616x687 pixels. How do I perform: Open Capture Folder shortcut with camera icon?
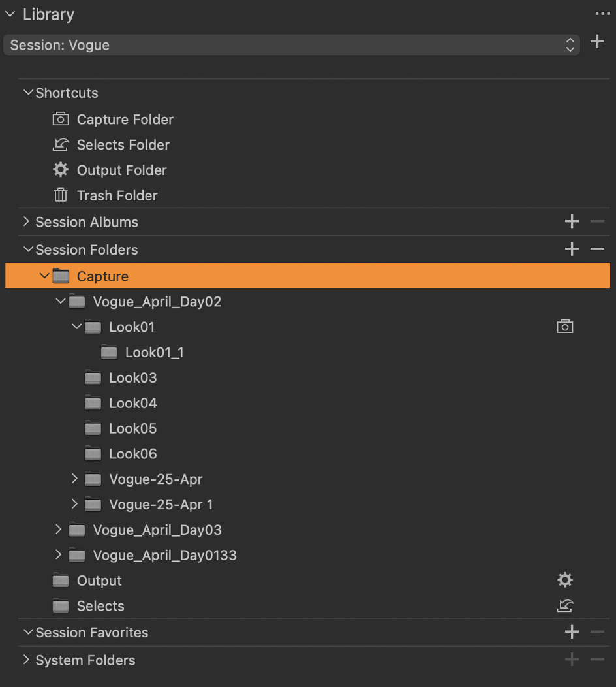[x=113, y=119]
